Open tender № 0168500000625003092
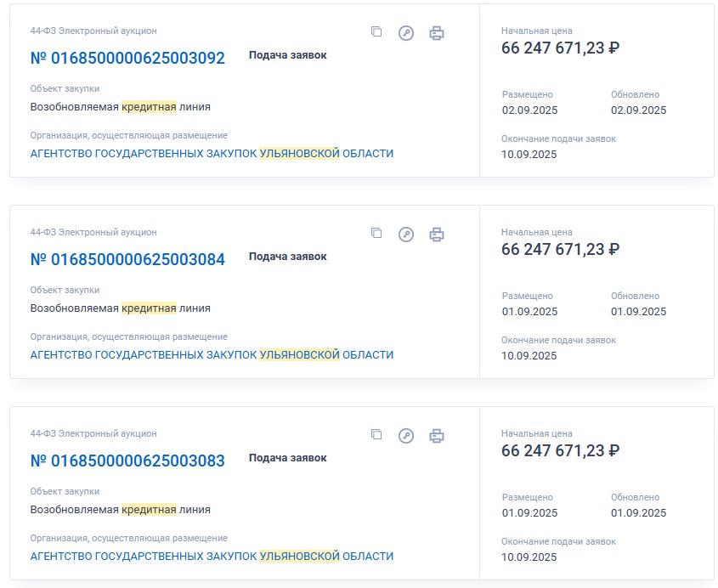718x588 pixels. [127, 59]
